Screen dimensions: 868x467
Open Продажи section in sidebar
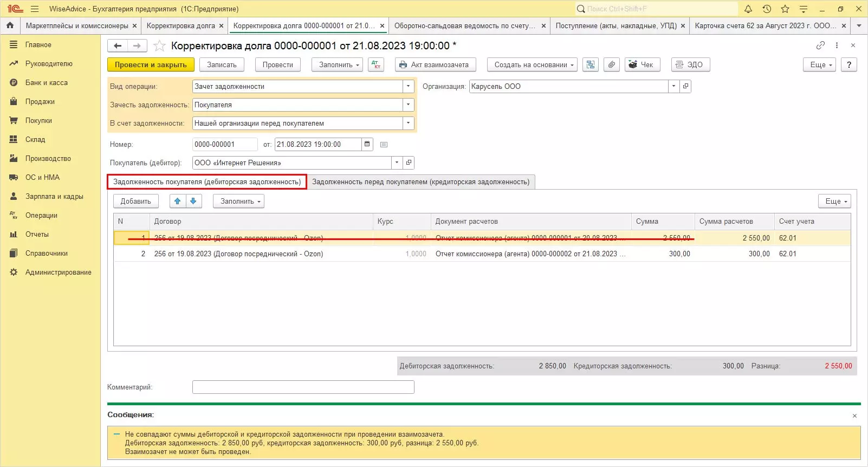click(x=40, y=102)
